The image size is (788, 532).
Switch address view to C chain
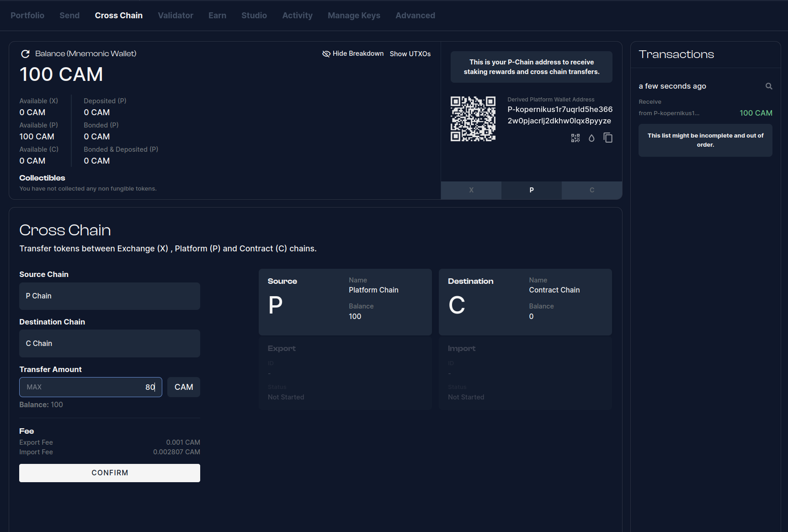(x=592, y=190)
